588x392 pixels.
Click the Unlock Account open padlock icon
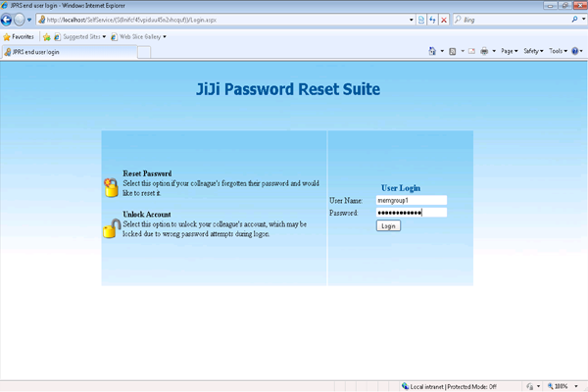[112, 228]
